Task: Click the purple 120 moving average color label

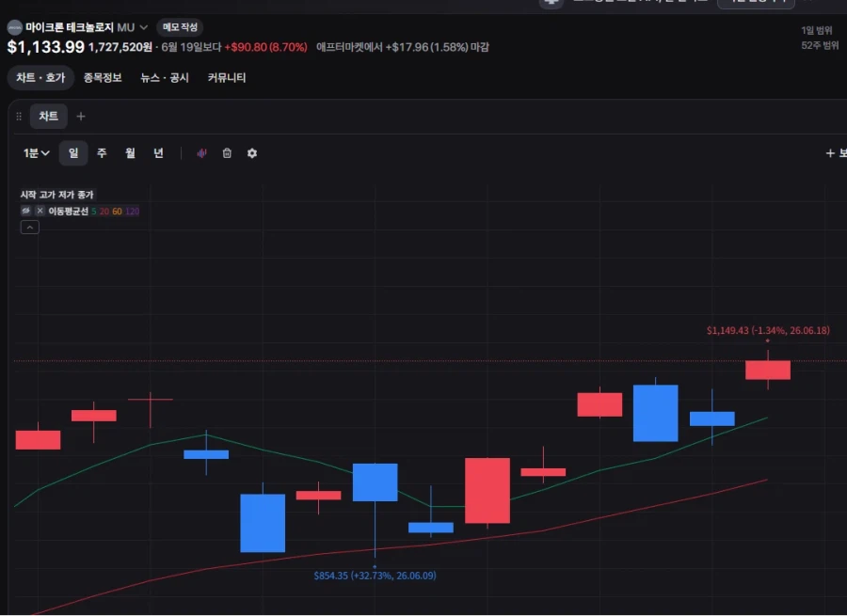Action: (133, 211)
